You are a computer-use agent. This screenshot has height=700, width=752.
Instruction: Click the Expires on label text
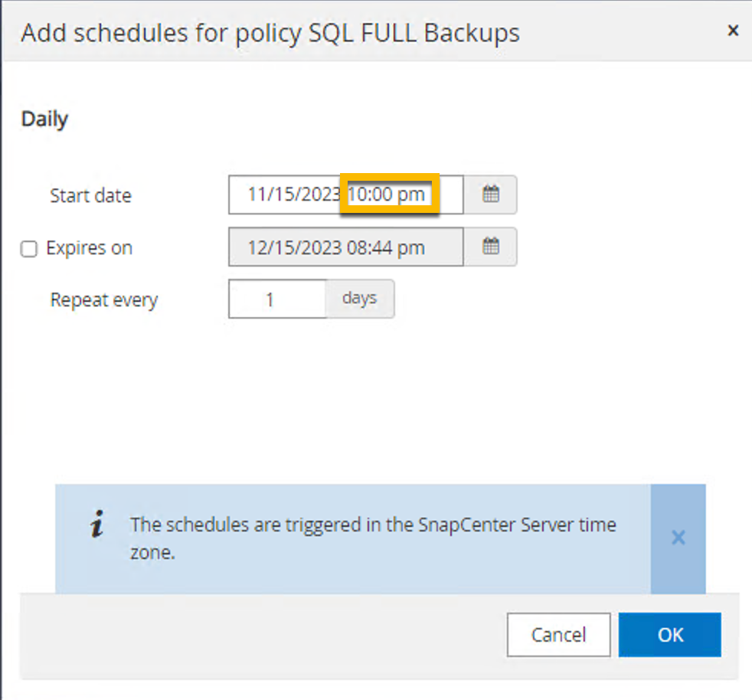point(89,248)
